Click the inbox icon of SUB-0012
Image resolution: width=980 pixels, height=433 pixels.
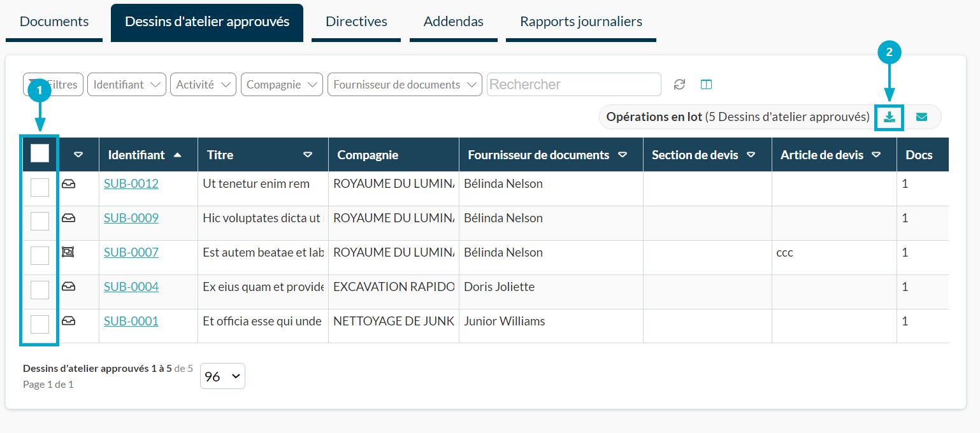coord(68,183)
